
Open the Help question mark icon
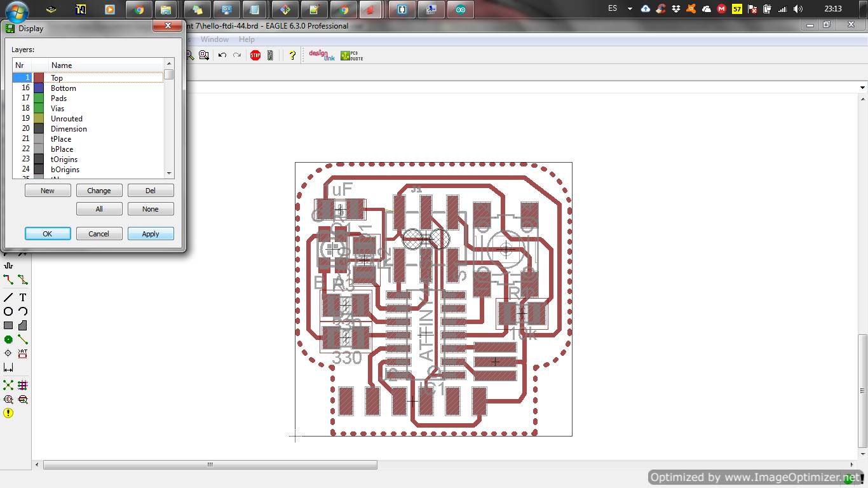point(292,55)
